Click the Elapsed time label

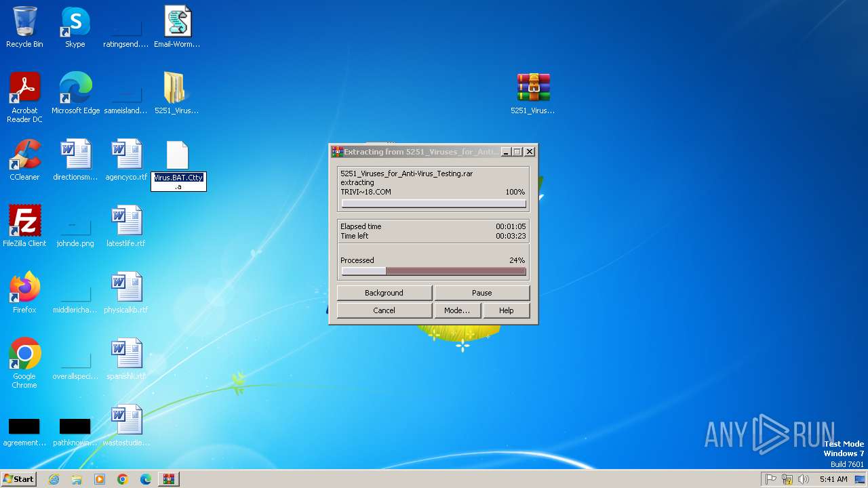pyautogui.click(x=361, y=226)
